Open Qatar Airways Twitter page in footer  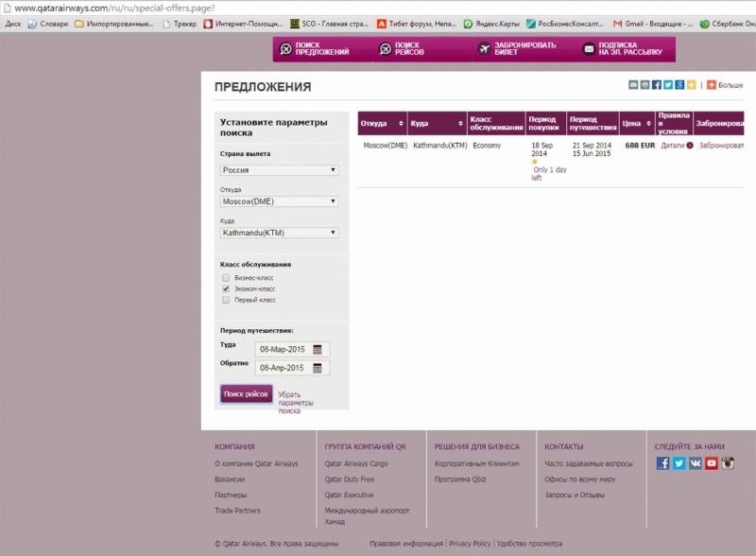(x=679, y=463)
